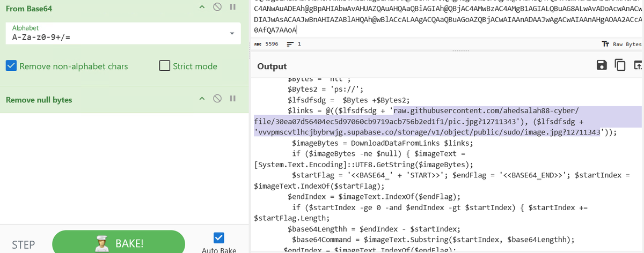Click the Raw Bytes encoding selector
This screenshot has width=644, height=253.
click(623, 44)
